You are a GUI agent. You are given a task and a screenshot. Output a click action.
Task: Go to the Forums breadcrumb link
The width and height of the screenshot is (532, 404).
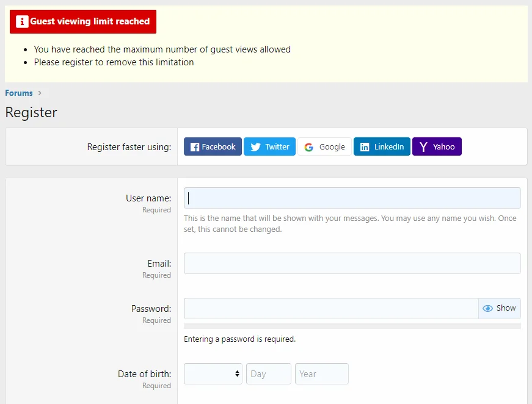[19, 93]
